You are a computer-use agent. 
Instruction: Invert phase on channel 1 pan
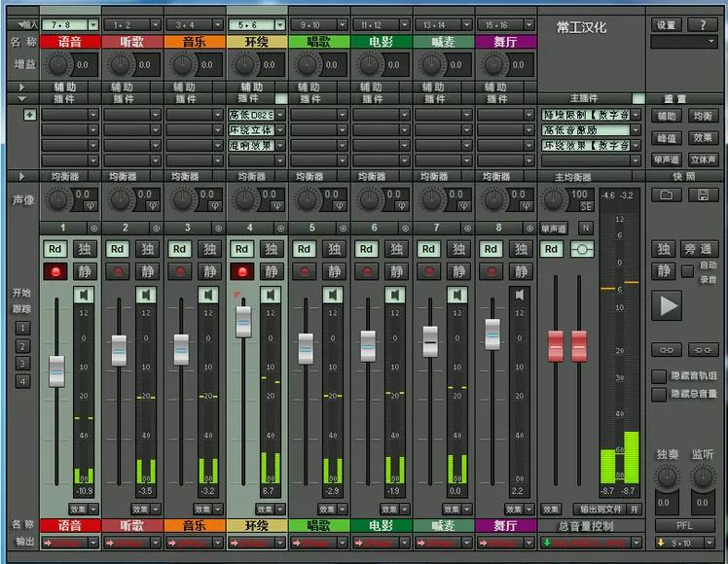(91, 206)
